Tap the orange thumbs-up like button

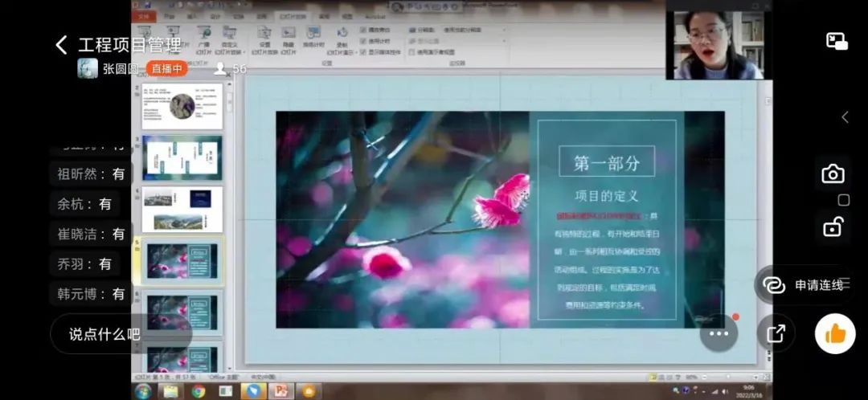click(x=835, y=333)
